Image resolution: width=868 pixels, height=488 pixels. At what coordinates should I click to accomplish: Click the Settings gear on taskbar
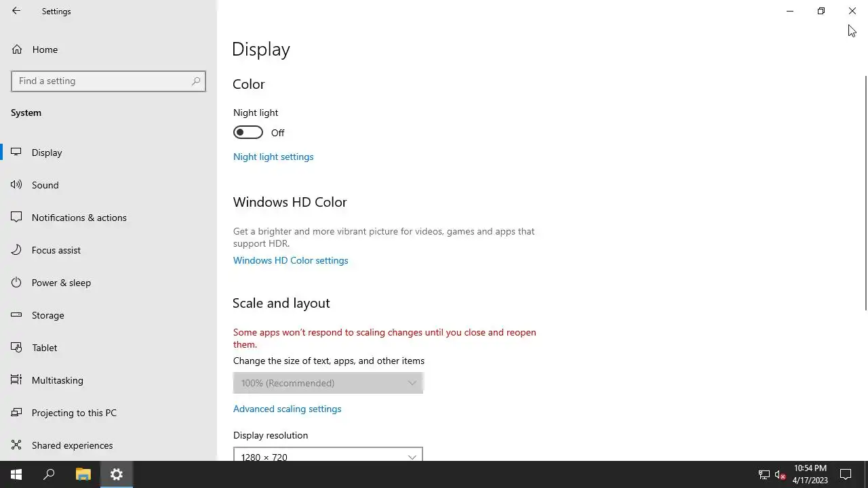(x=117, y=474)
